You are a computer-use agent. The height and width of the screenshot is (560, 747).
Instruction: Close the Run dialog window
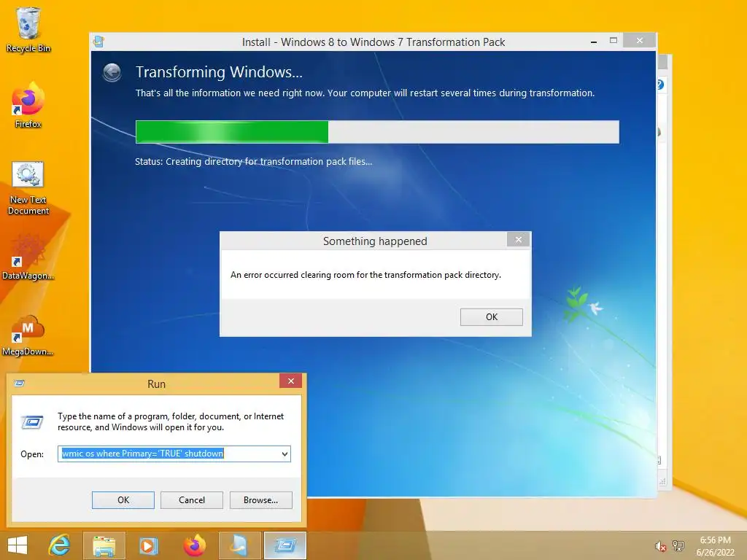point(290,381)
